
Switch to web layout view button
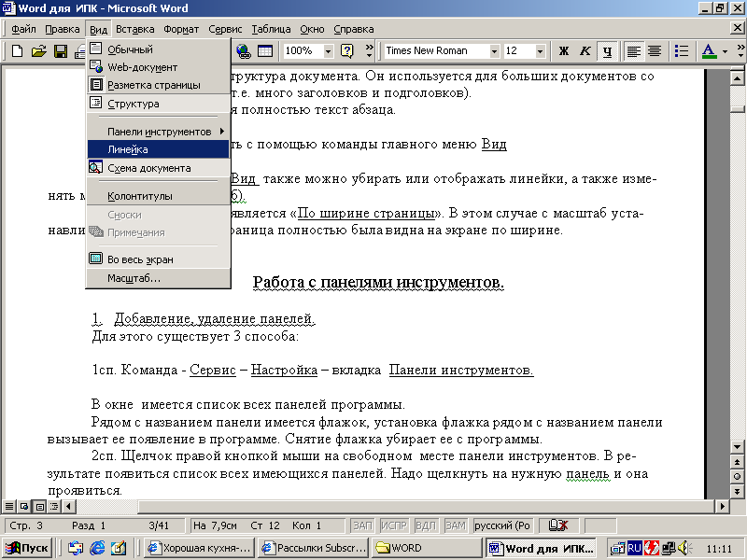[24, 506]
